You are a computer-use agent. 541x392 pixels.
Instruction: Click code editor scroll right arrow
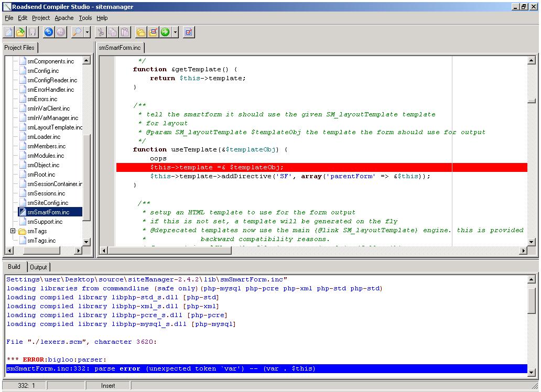(x=524, y=250)
